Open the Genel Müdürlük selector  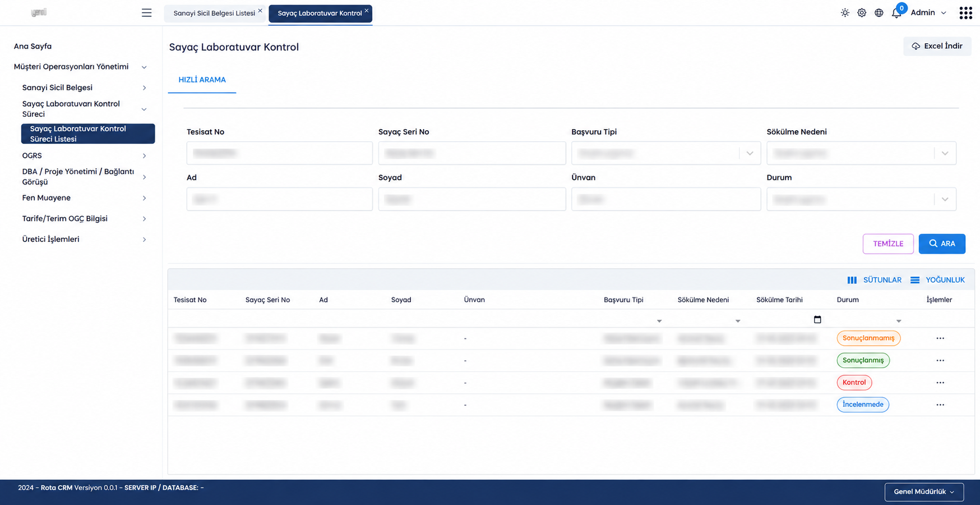coord(924,492)
